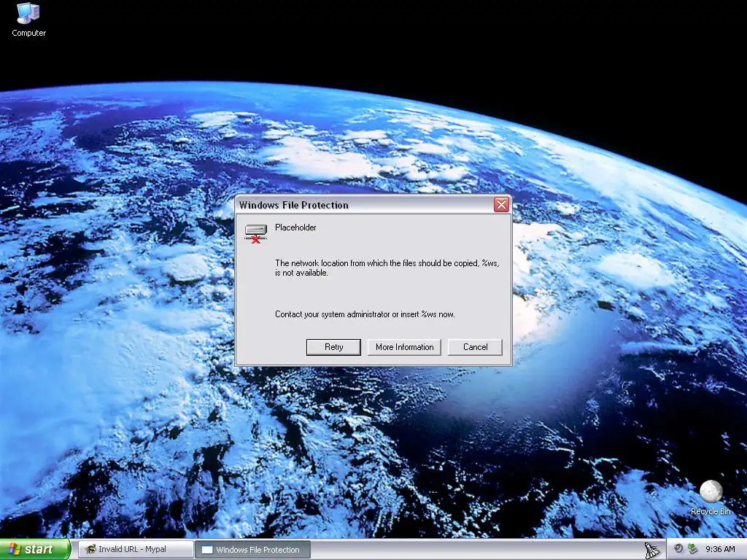Click the space shuttle taskbar icon
The image size is (747, 560).
pyautogui.click(x=651, y=550)
